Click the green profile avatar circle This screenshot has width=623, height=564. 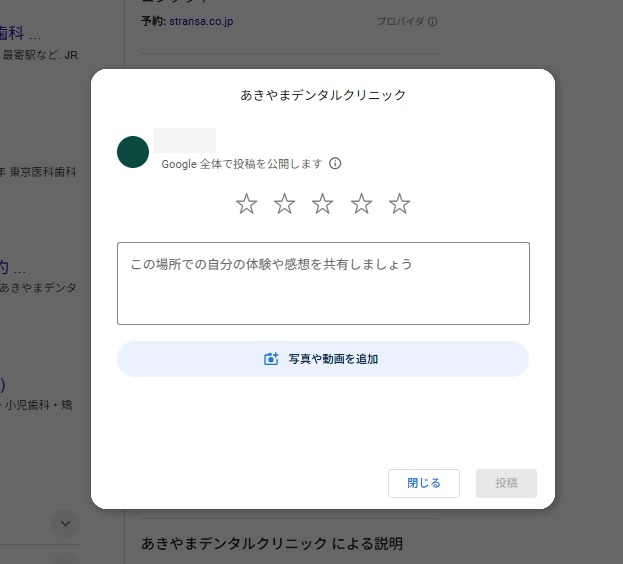click(133, 152)
